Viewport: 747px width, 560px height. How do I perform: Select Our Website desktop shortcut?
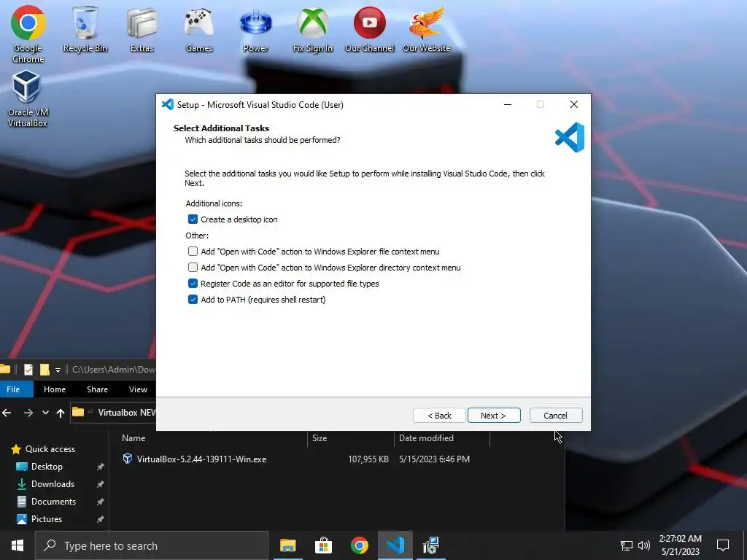pos(426,29)
